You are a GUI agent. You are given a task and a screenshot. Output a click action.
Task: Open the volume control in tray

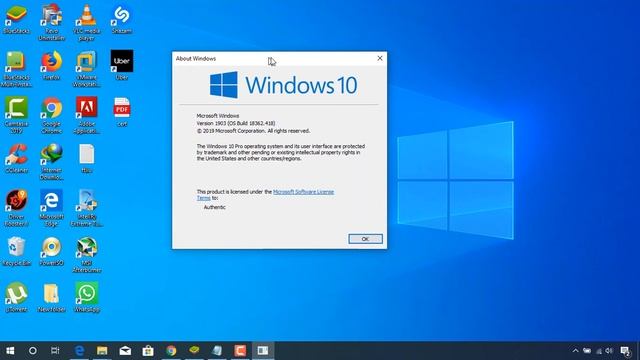pos(609,351)
